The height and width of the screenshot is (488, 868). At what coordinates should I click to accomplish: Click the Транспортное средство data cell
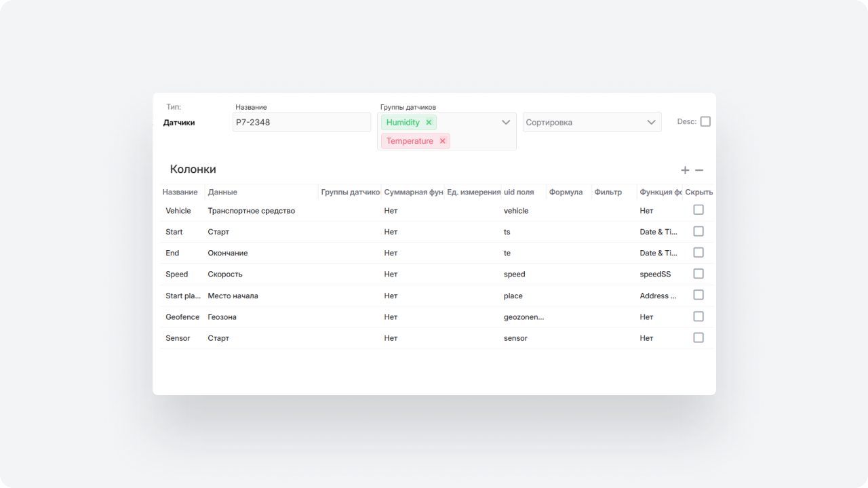click(252, 211)
